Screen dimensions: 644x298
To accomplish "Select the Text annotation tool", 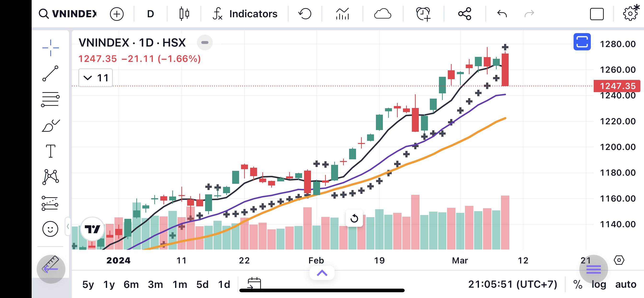I will coord(51,151).
